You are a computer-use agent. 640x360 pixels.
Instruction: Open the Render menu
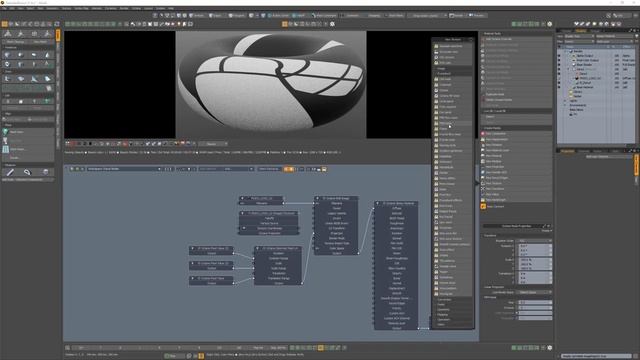coord(124,8)
